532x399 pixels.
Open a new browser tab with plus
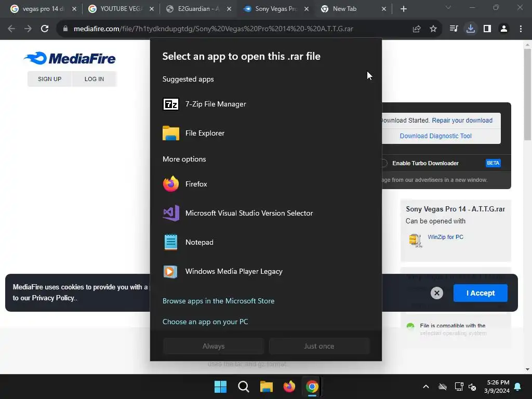[x=403, y=9]
